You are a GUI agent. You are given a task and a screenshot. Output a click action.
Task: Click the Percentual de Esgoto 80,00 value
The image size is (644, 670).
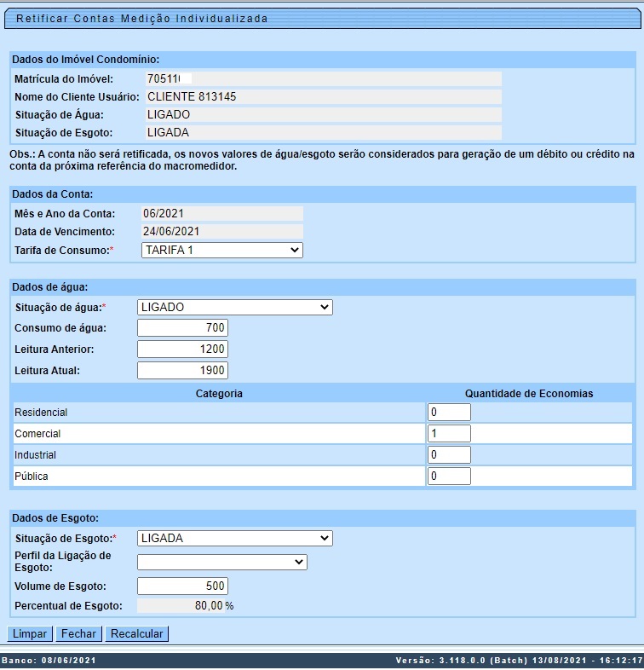[181, 606]
